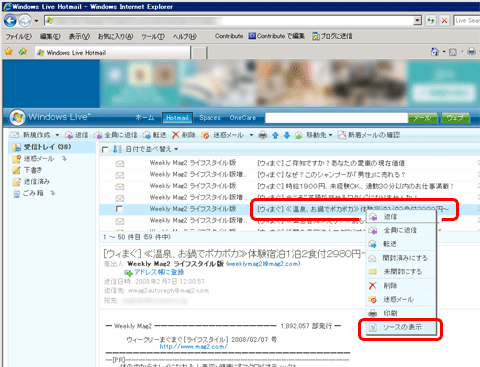480x367 pixels.
Task: Open the ファイル(F) menu
Action: point(19,36)
